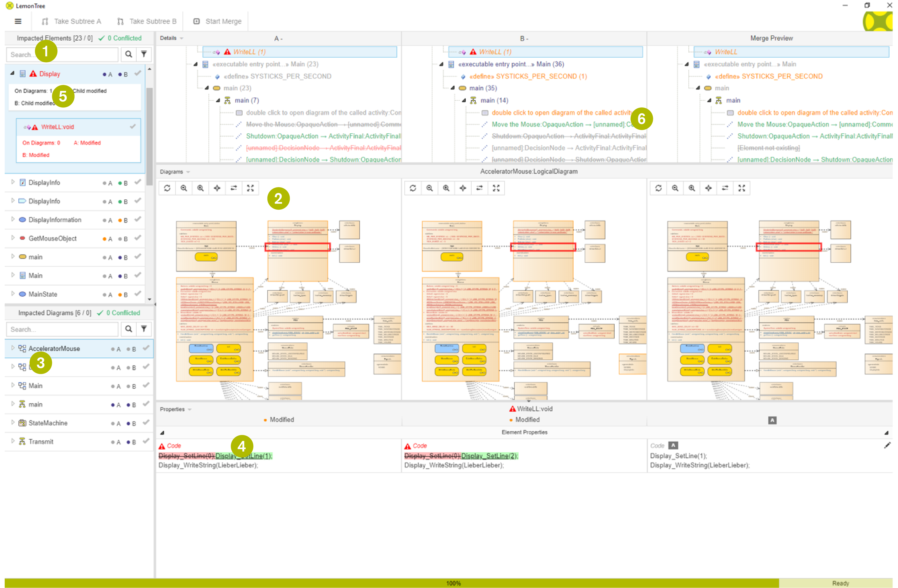
Task: Click Start Merge button
Action: (217, 21)
